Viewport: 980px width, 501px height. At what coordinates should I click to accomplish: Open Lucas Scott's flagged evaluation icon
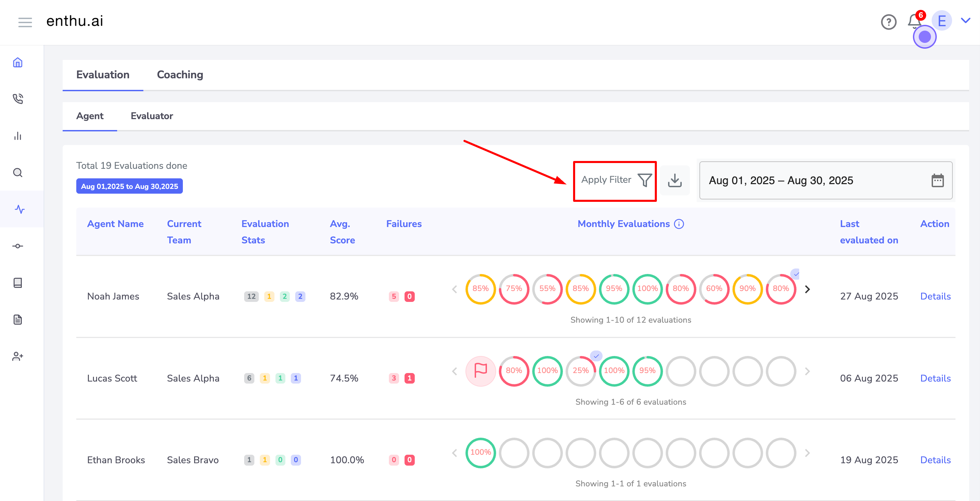click(x=480, y=371)
